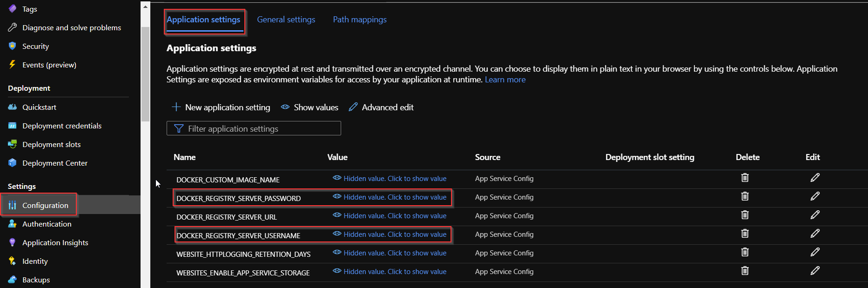Open the Path mappings tab
Image resolution: width=868 pixels, height=288 pixels.
(x=360, y=20)
